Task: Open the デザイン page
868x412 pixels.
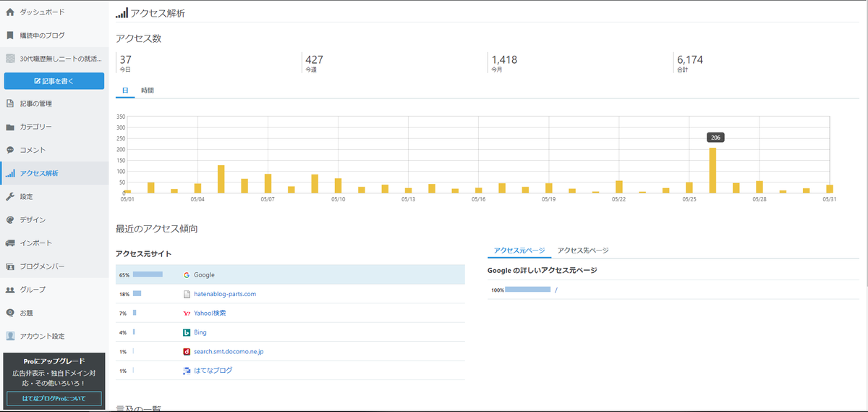Action: click(33, 219)
